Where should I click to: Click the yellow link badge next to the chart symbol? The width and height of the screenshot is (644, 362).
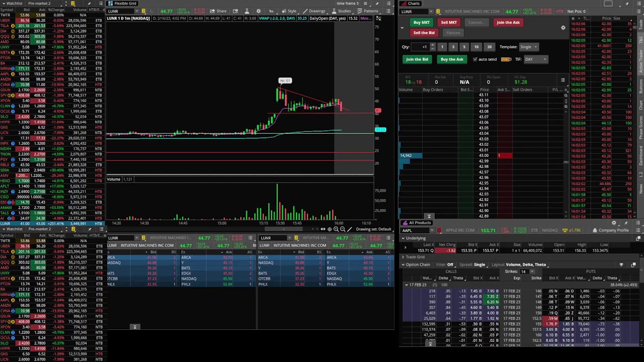tap(143, 11)
